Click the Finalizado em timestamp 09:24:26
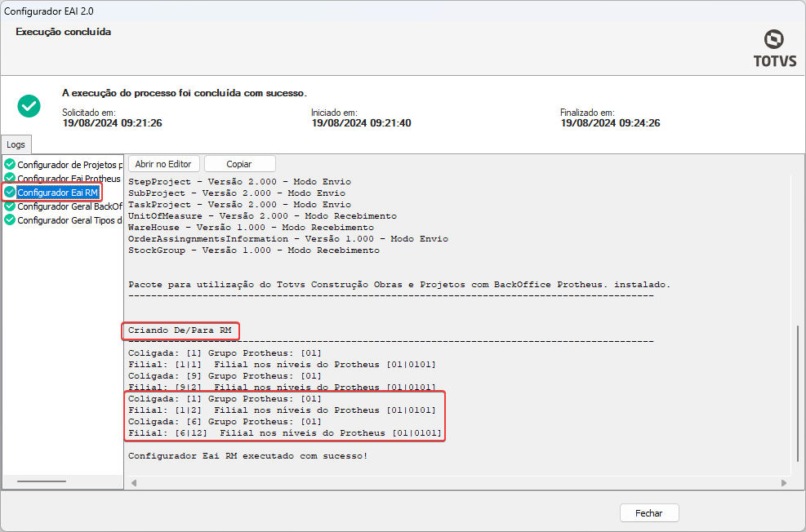Viewport: 806px width, 532px height. point(610,123)
